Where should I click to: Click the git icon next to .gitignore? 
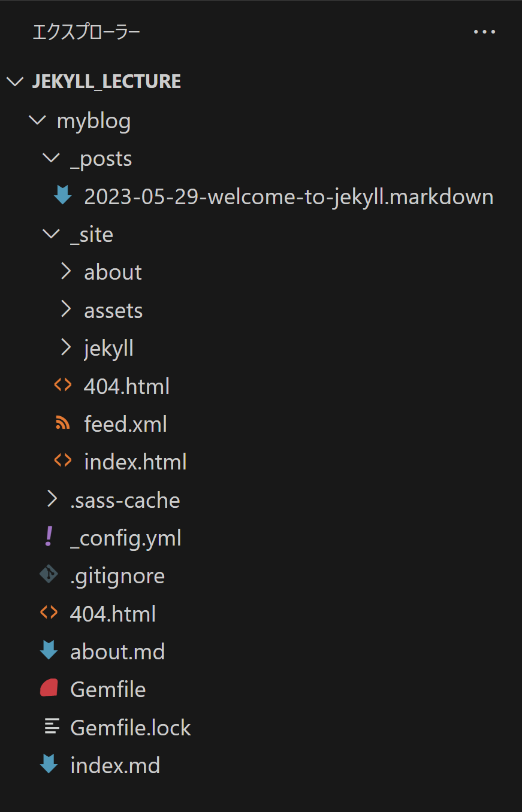pyautogui.click(x=49, y=575)
